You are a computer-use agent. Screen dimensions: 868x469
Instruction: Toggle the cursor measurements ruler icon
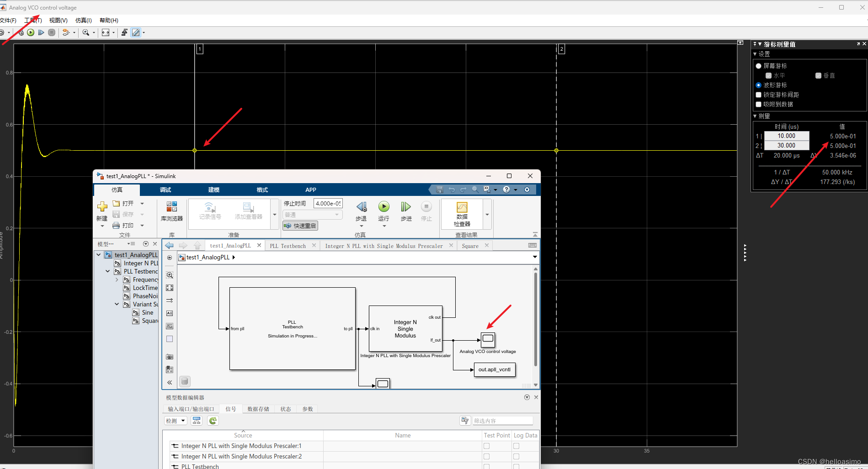136,32
